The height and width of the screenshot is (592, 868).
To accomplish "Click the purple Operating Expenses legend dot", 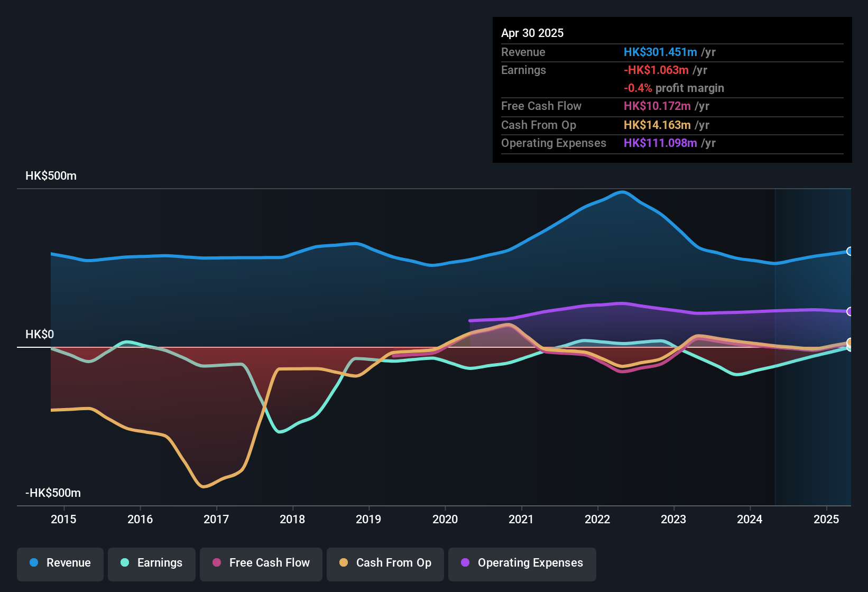I will 465,563.
